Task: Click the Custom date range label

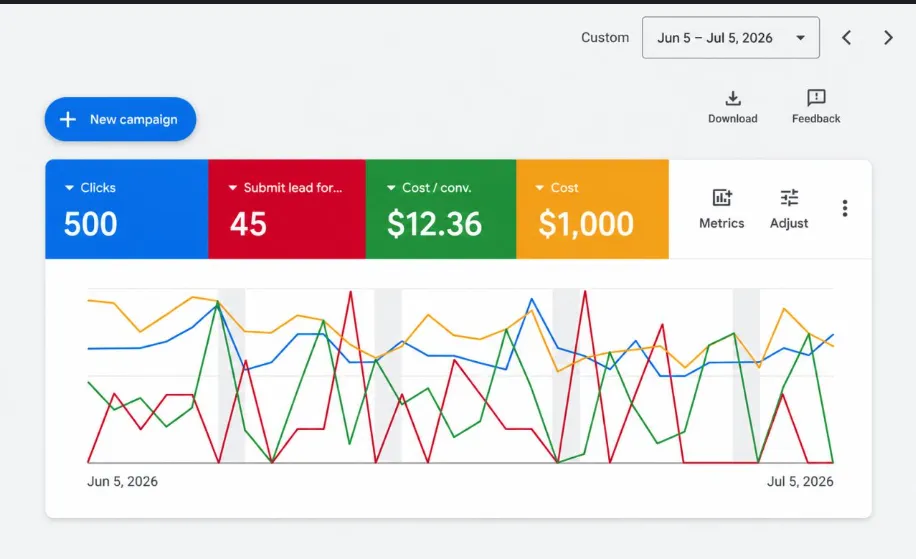Action: [x=605, y=37]
